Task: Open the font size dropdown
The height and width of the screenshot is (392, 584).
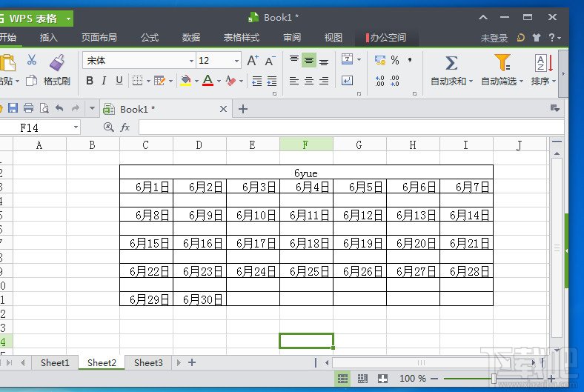Action: coord(236,61)
